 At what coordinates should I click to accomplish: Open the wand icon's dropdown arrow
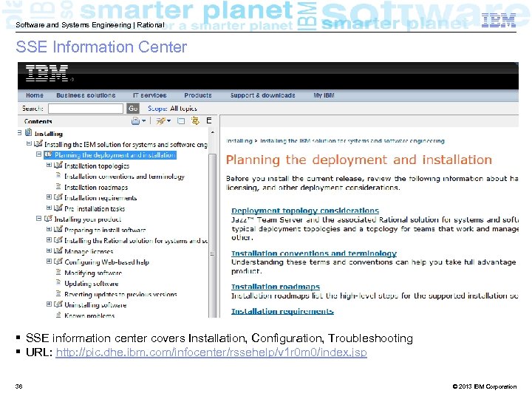click(x=169, y=120)
